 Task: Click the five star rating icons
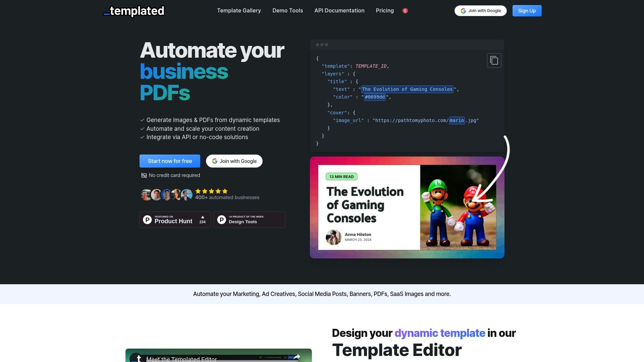[211, 191]
